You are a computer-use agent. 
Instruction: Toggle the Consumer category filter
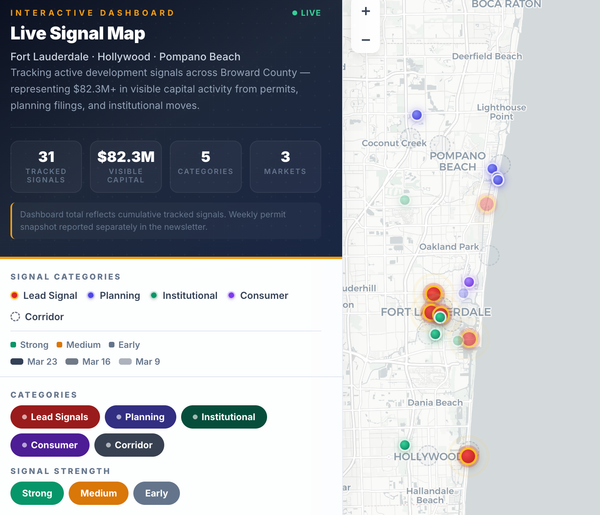click(x=49, y=445)
